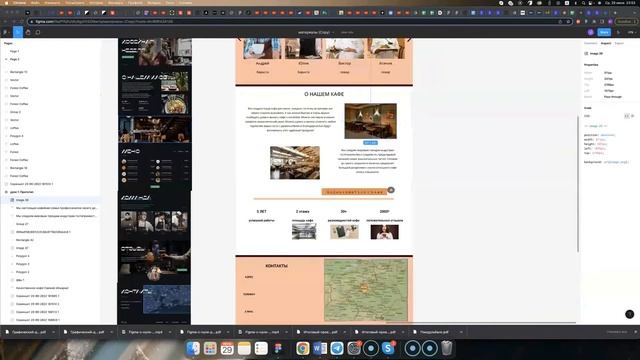Click the map image in Контакты section

[x=366, y=290]
